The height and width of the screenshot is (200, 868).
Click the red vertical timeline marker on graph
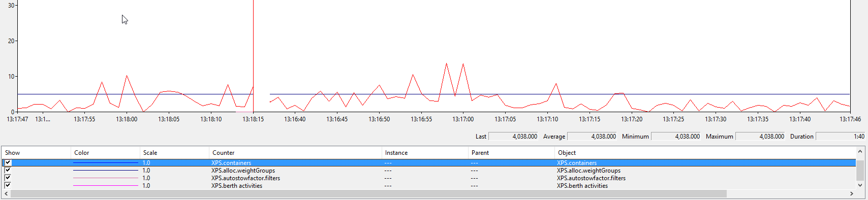coord(253,56)
